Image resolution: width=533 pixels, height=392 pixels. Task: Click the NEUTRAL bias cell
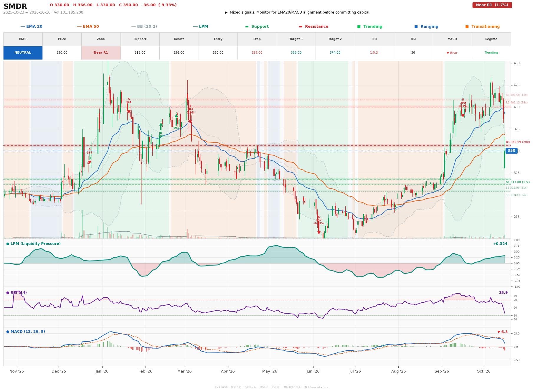click(23, 53)
